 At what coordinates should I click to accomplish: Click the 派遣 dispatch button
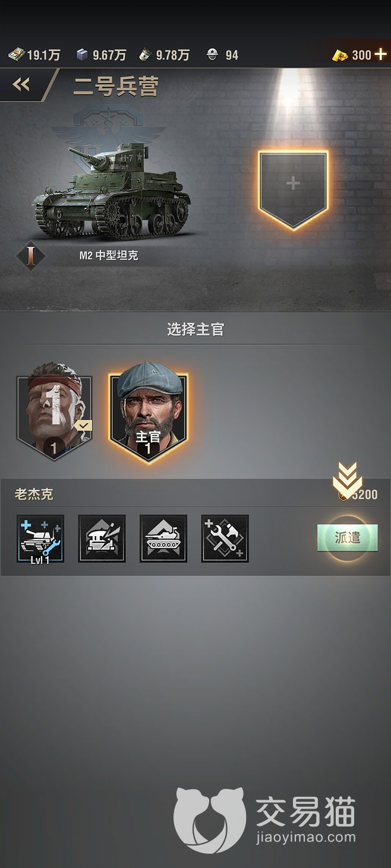pyautogui.click(x=348, y=538)
